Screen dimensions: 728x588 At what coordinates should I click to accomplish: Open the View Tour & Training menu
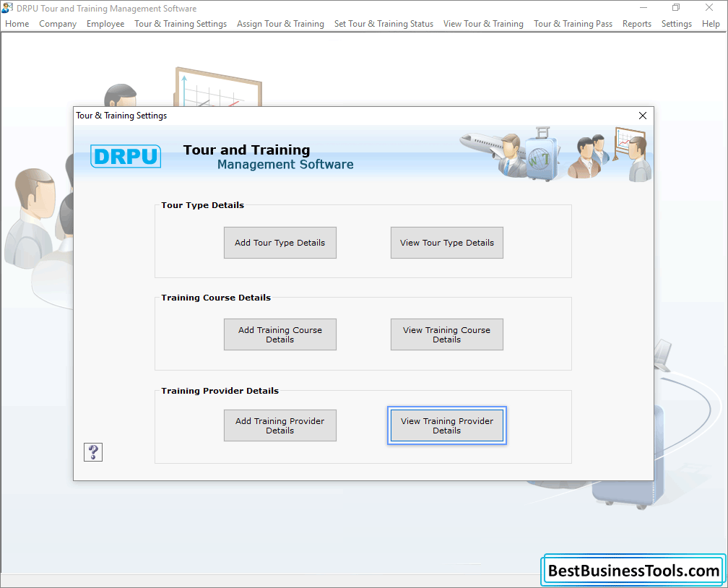pyautogui.click(x=483, y=24)
